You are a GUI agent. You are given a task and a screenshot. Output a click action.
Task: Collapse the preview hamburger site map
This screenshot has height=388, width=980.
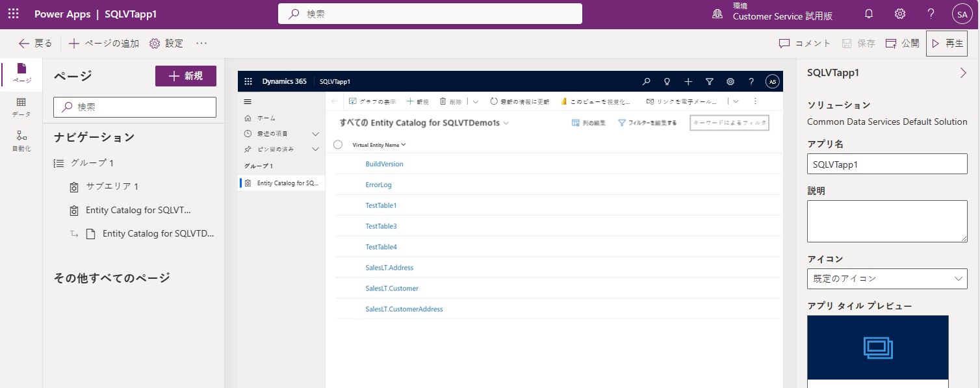tap(247, 101)
